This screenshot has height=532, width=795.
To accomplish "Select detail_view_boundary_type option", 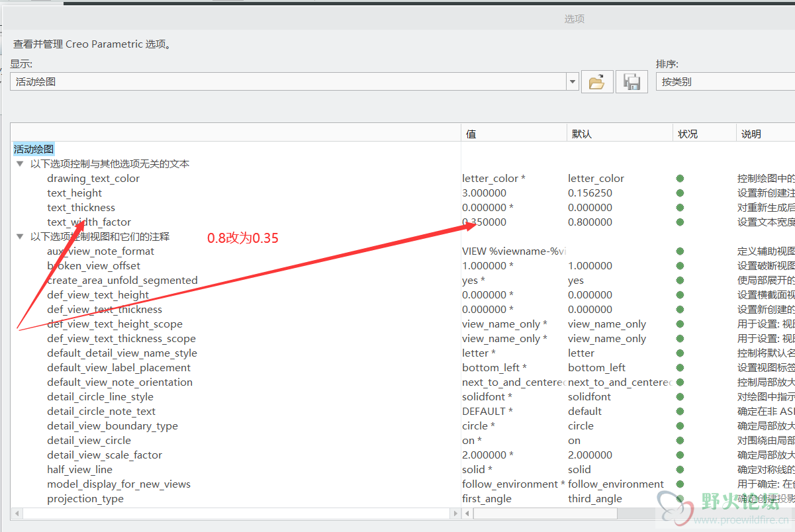I will [x=113, y=426].
